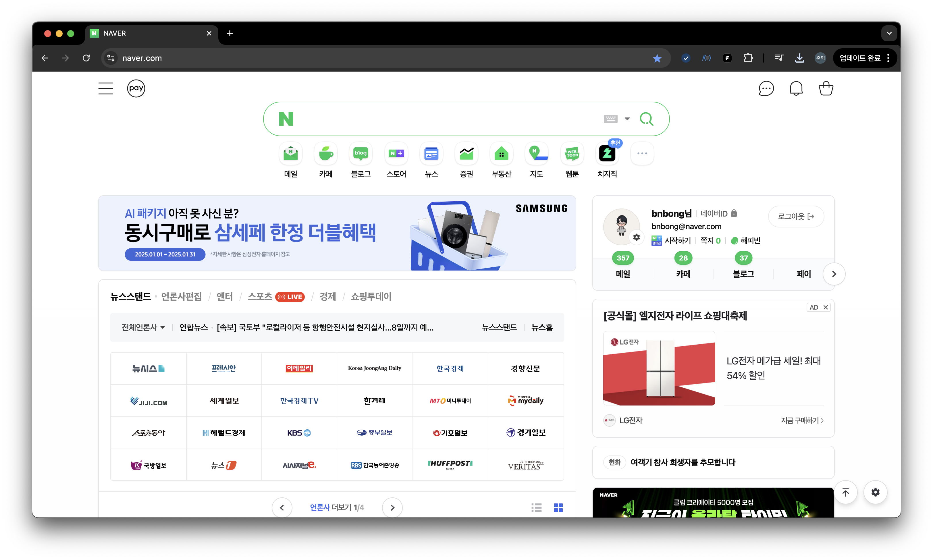
Task: Go to previous press page arrow
Action: pyautogui.click(x=282, y=507)
